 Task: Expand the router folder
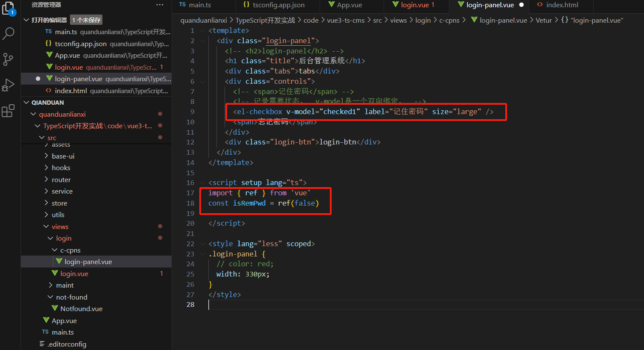[x=46, y=179]
